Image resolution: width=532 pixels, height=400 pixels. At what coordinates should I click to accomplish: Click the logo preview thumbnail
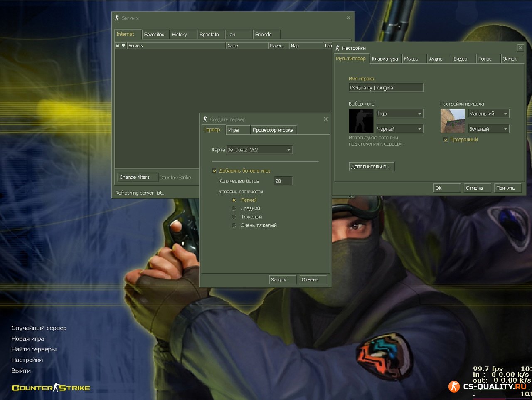(x=361, y=121)
